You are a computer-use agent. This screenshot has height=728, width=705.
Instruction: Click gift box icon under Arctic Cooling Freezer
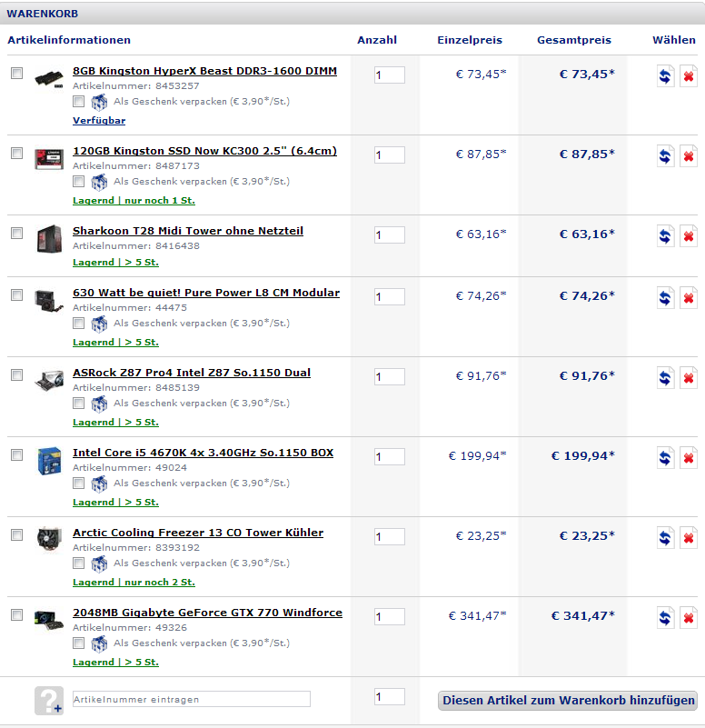coord(99,563)
